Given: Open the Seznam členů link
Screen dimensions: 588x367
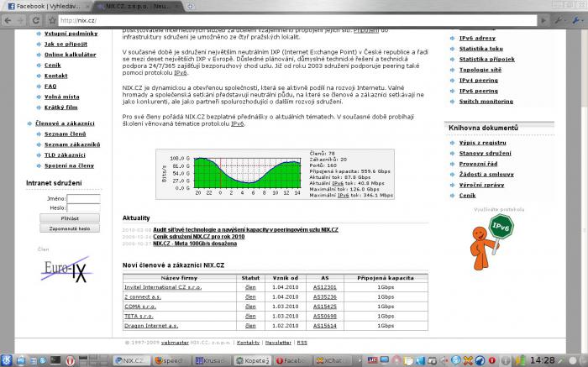Looking at the screenshot, I should click(66, 134).
